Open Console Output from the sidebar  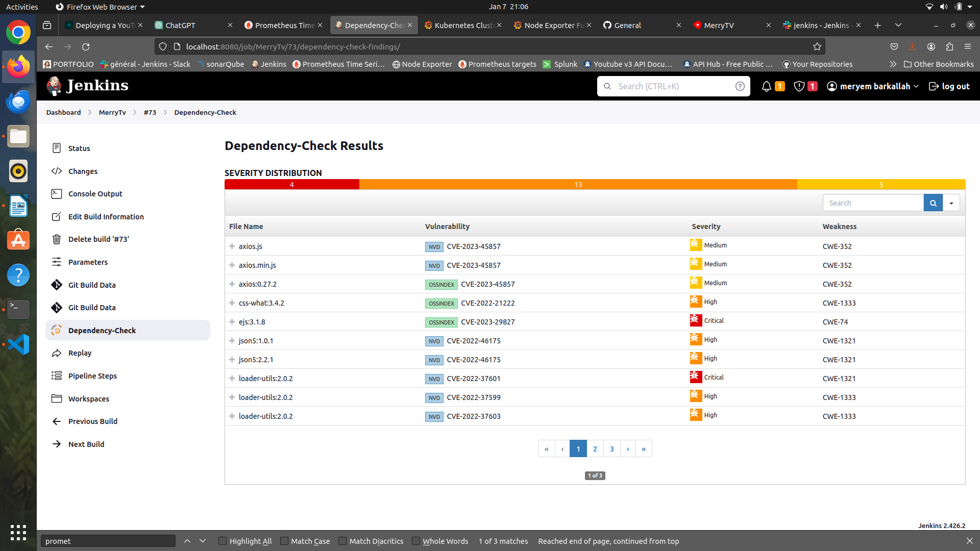point(95,194)
